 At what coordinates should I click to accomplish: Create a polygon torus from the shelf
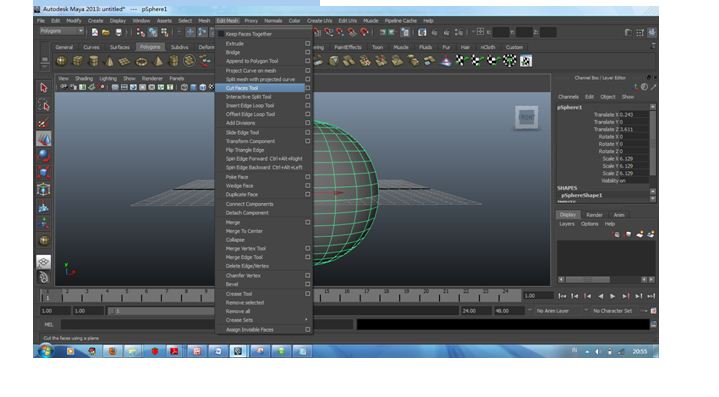coord(141,61)
